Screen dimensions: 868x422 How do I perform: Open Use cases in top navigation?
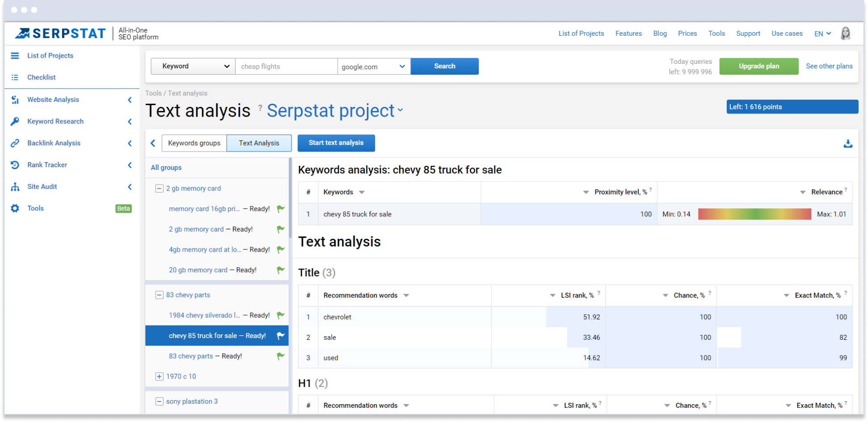(x=787, y=34)
